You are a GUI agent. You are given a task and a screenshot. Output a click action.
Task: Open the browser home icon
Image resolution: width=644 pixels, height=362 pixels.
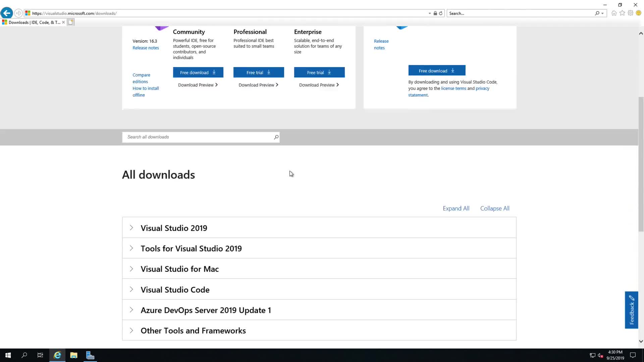[614, 13]
